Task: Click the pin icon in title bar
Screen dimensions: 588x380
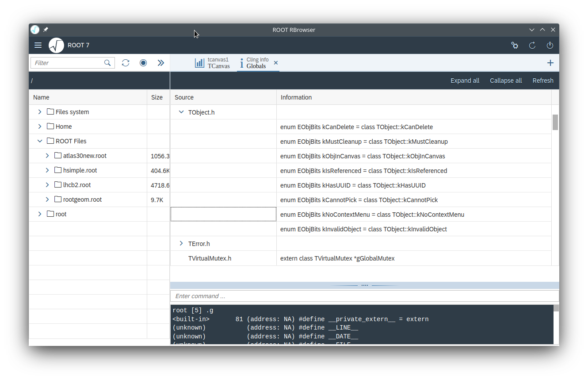Action: point(46,30)
